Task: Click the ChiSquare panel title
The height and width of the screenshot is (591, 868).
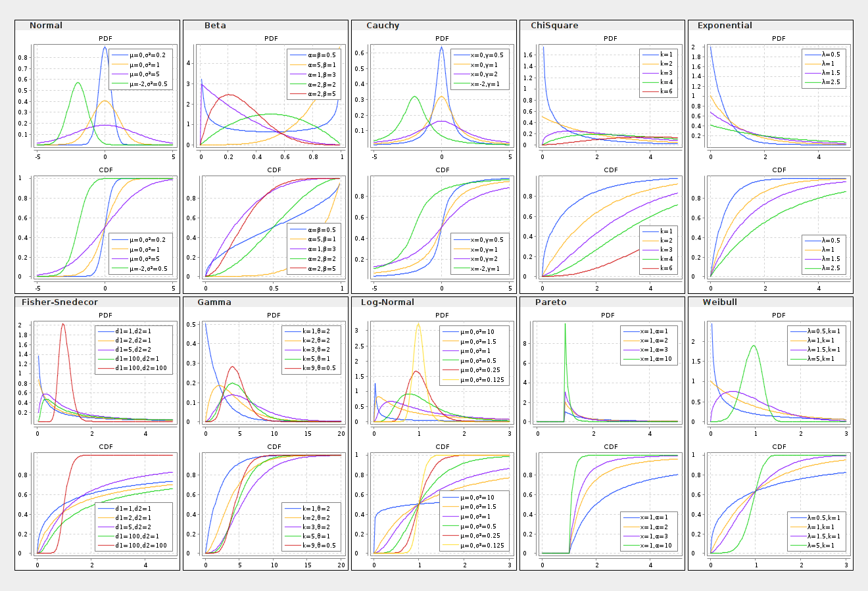Action: 554,26
